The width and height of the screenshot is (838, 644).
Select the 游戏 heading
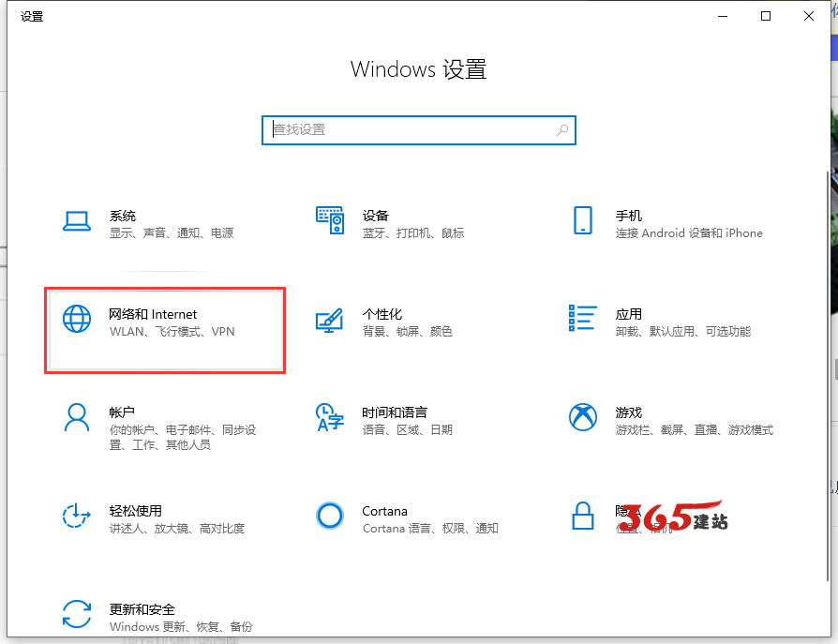(x=628, y=412)
